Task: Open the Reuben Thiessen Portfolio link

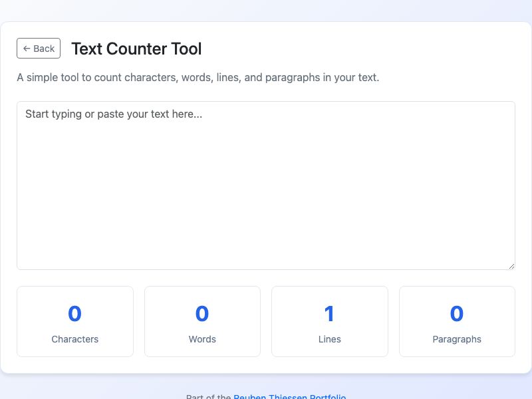Action: (x=289, y=396)
